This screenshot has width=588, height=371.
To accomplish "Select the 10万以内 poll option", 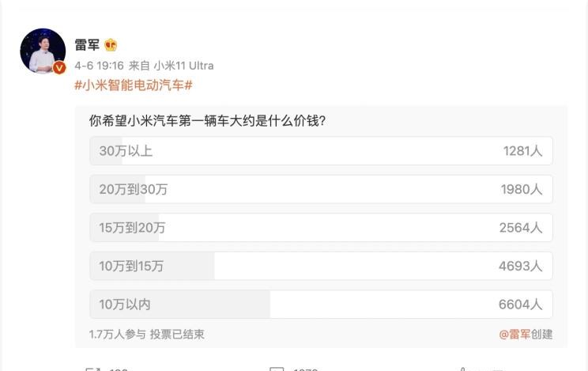I will (321, 304).
